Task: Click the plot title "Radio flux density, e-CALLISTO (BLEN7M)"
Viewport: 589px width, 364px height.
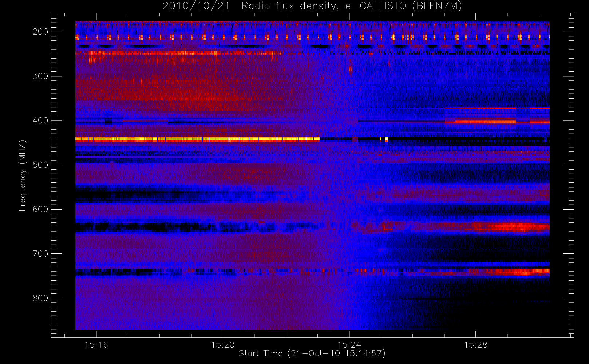Action: coord(352,6)
